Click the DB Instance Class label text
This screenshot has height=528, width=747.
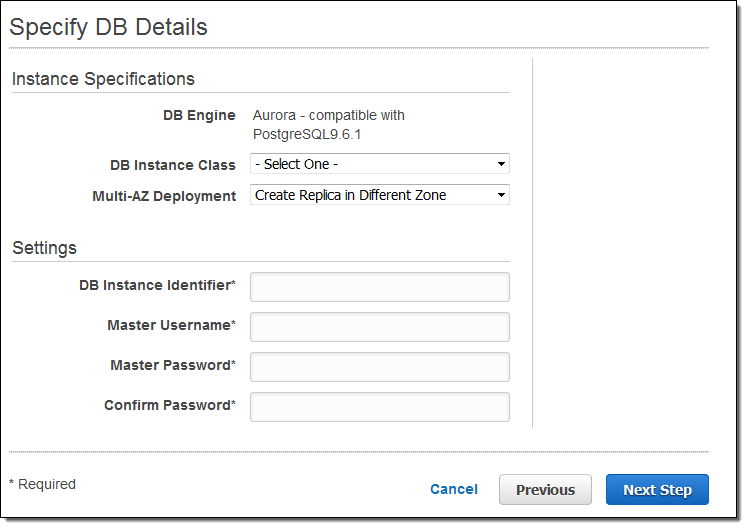pos(172,165)
